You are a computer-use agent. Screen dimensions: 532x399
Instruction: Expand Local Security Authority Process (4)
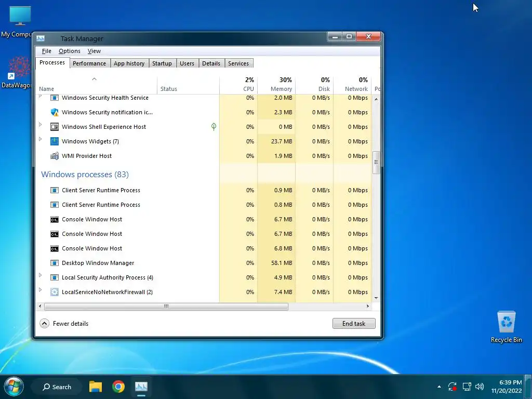click(x=41, y=275)
